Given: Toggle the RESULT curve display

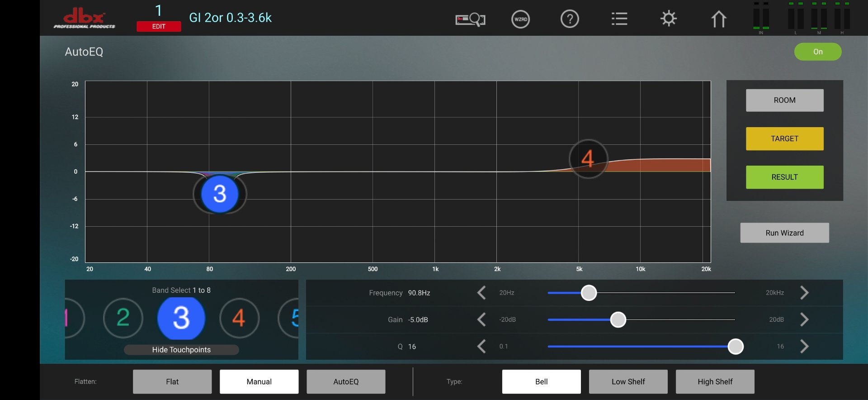Looking at the screenshot, I should (x=784, y=177).
